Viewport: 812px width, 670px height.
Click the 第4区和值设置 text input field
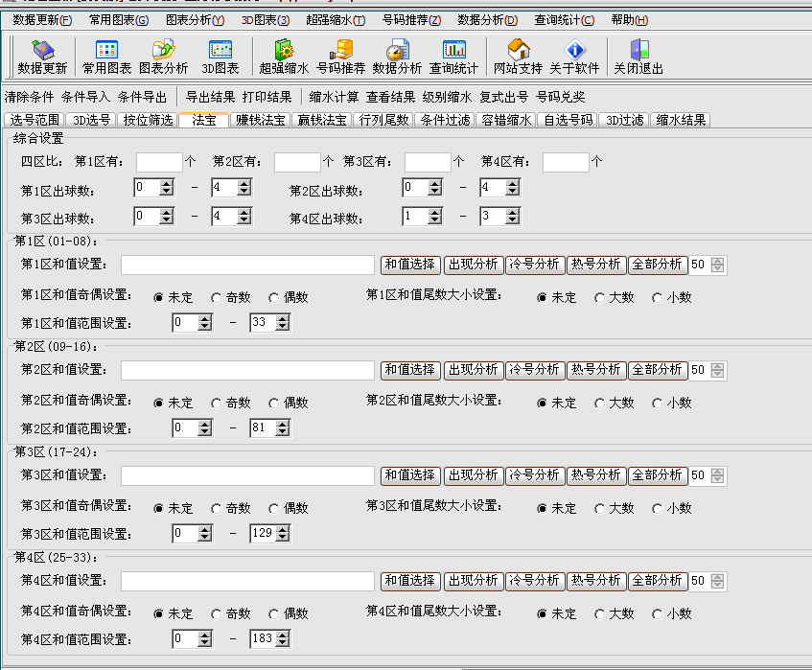[247, 581]
